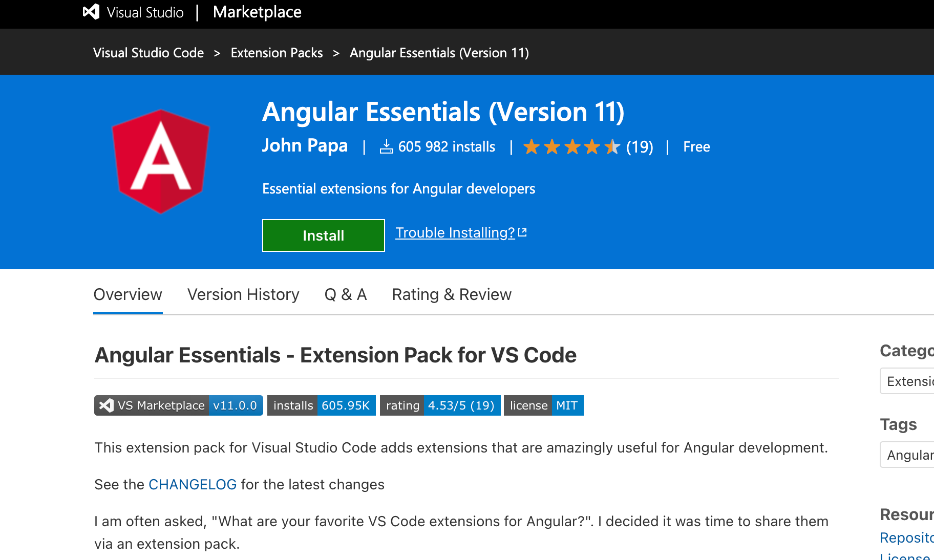Open publisher John Papa's page

[305, 145]
